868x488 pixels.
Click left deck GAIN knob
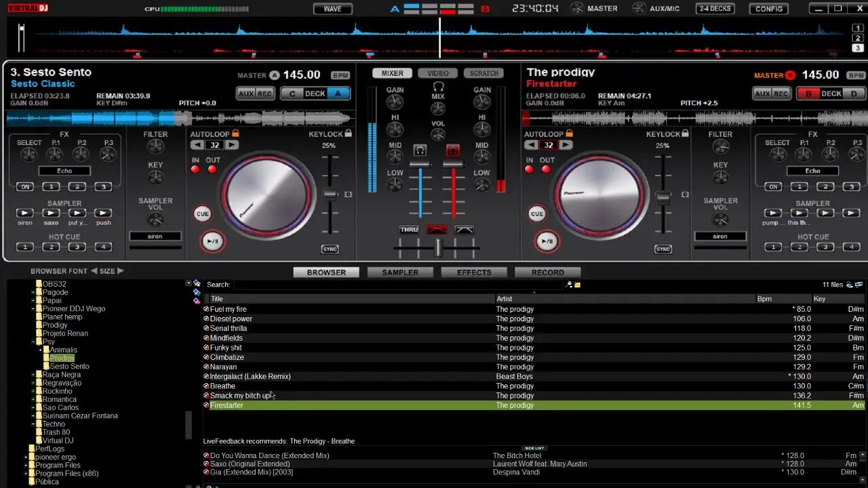click(395, 102)
